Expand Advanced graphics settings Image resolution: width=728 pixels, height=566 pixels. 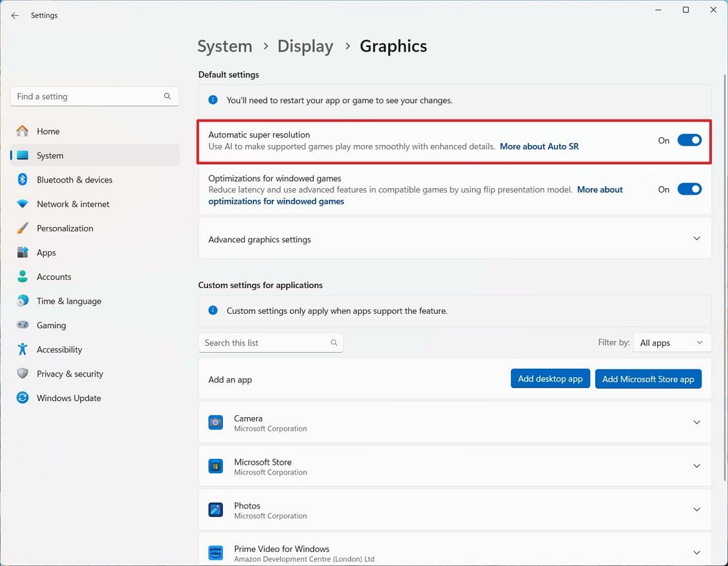point(696,238)
